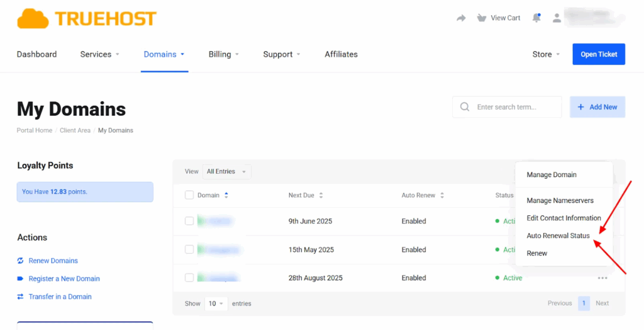Open the Affiliates nav item

[x=341, y=54]
